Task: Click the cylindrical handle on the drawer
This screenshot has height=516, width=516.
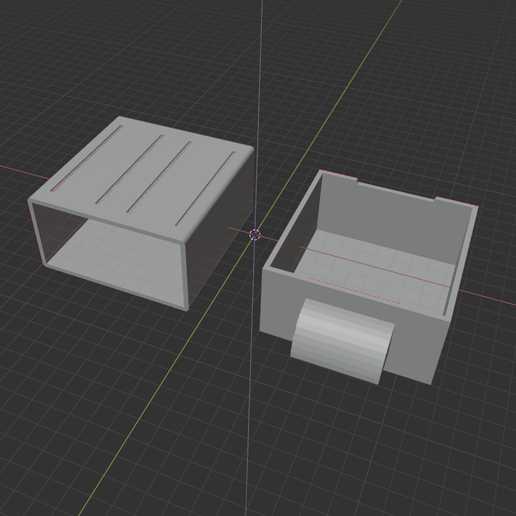Action: [x=342, y=341]
